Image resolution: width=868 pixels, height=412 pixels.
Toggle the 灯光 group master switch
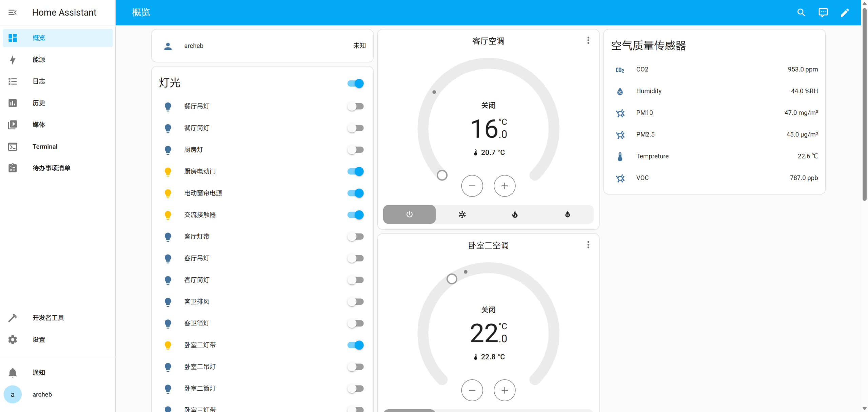[355, 83]
